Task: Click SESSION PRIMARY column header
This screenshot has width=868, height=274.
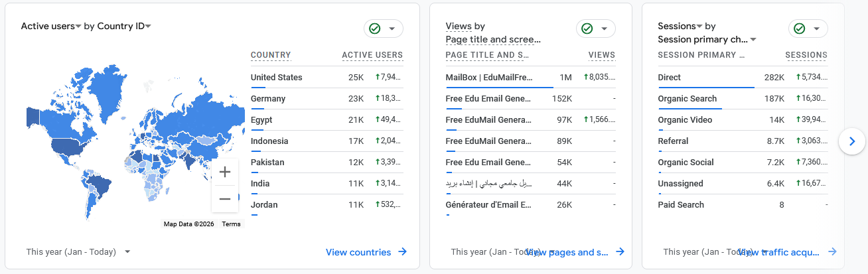Action: click(x=701, y=55)
